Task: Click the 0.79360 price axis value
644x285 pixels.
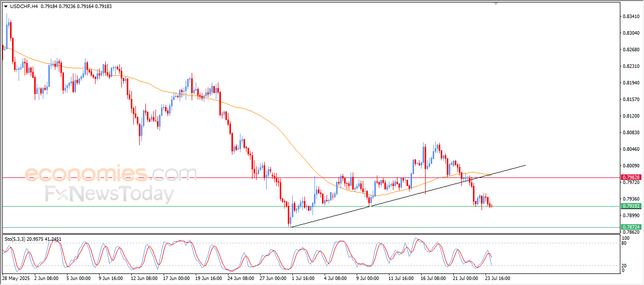Action: [x=631, y=199]
